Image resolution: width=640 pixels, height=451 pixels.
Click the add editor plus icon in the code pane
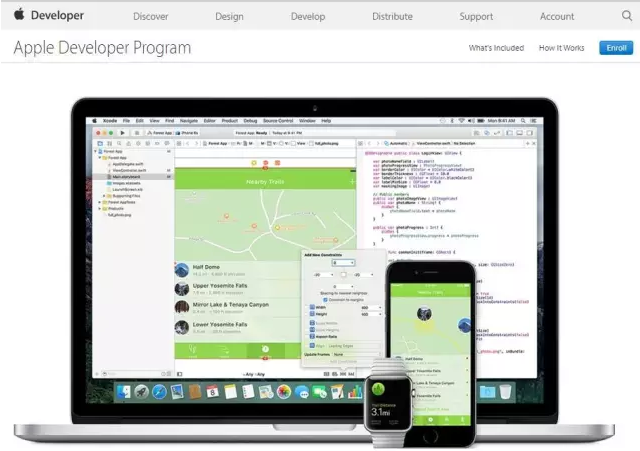527,143
